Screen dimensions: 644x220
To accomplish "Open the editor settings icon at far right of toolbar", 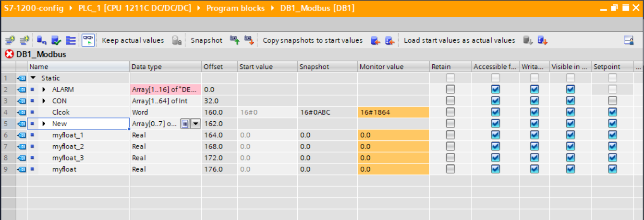I will [629, 40].
